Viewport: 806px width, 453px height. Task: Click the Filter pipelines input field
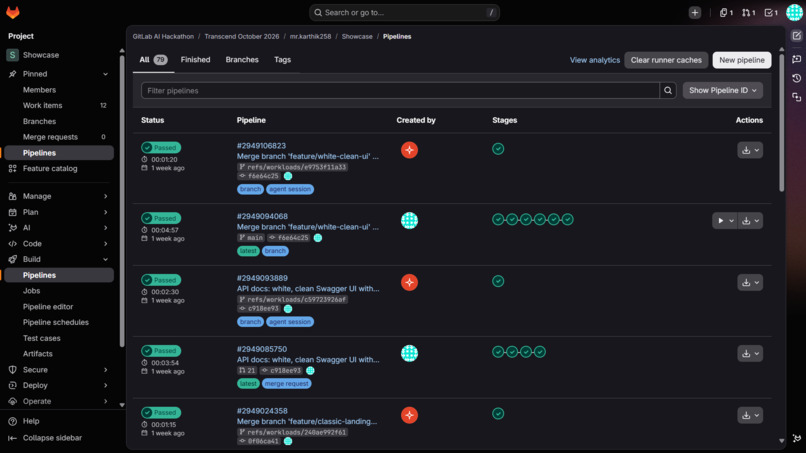click(400, 90)
